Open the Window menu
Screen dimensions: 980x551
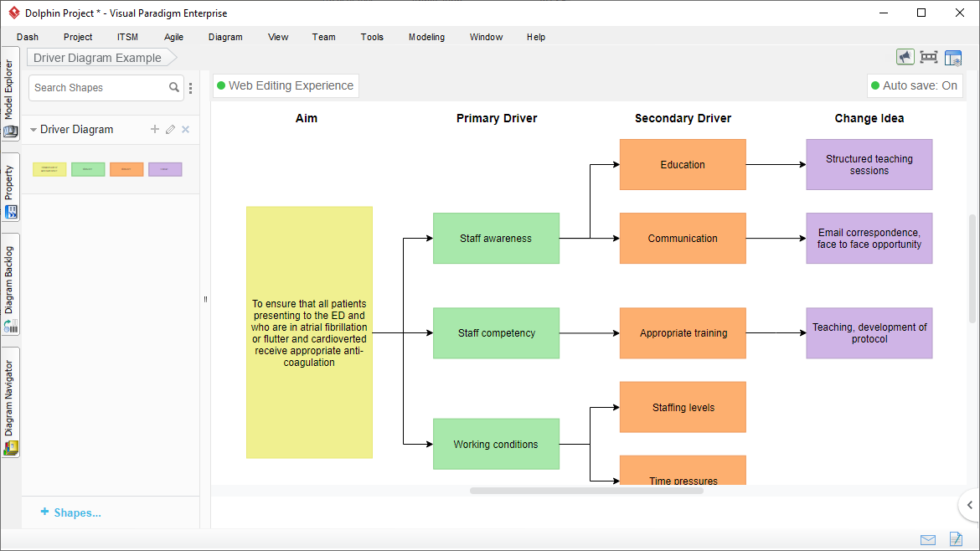click(487, 37)
